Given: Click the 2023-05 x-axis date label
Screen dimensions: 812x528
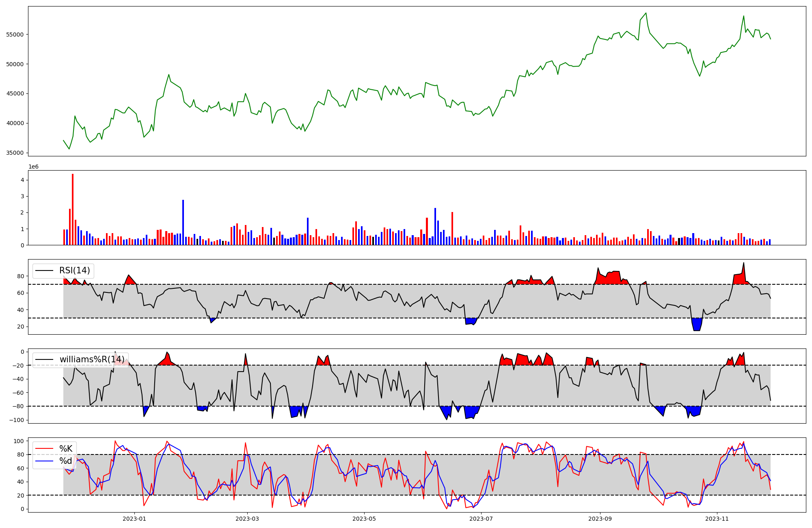Looking at the screenshot, I should 364,519.
